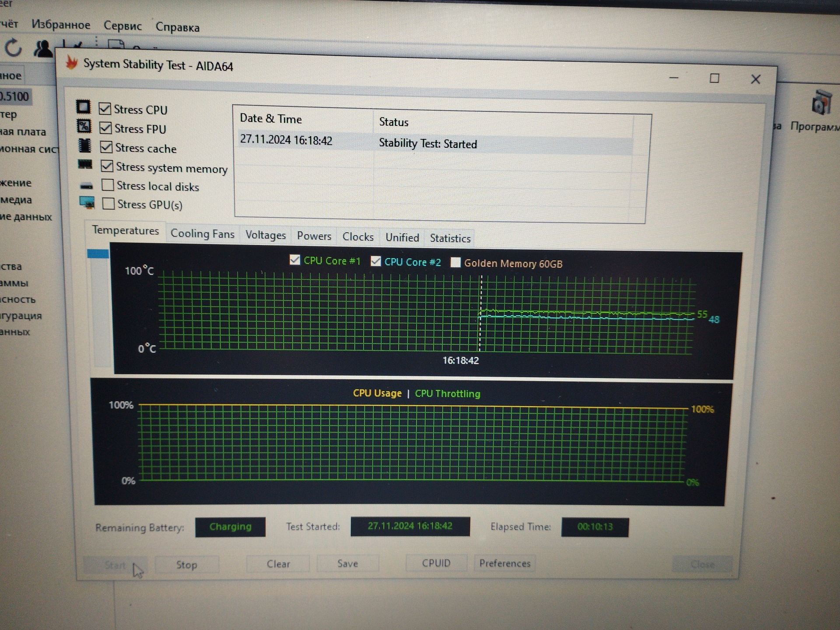Select the Stability Test: Started log row
The width and height of the screenshot is (840, 630).
click(436, 142)
